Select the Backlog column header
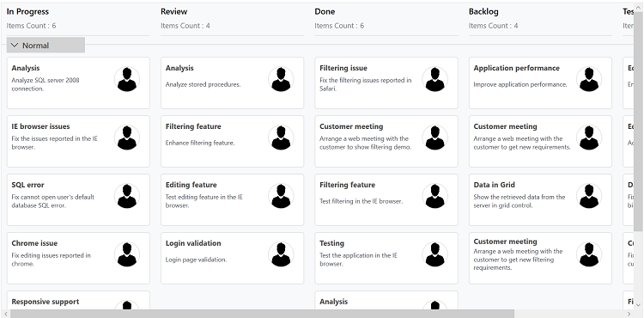This screenshot has width=644, height=318. pos(483,12)
